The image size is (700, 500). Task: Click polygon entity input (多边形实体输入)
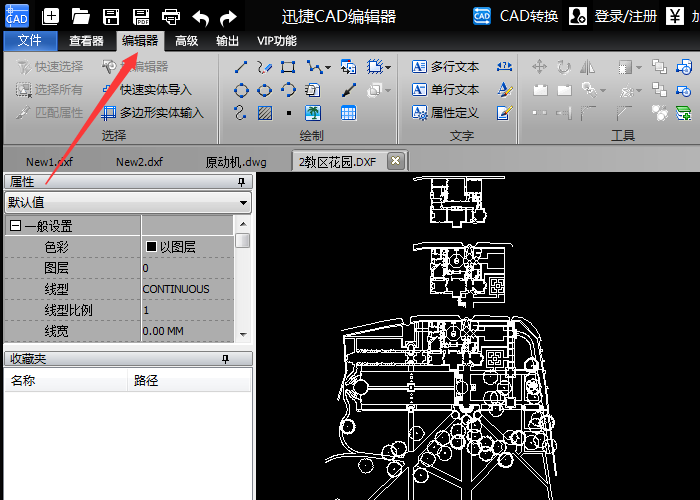click(x=153, y=113)
